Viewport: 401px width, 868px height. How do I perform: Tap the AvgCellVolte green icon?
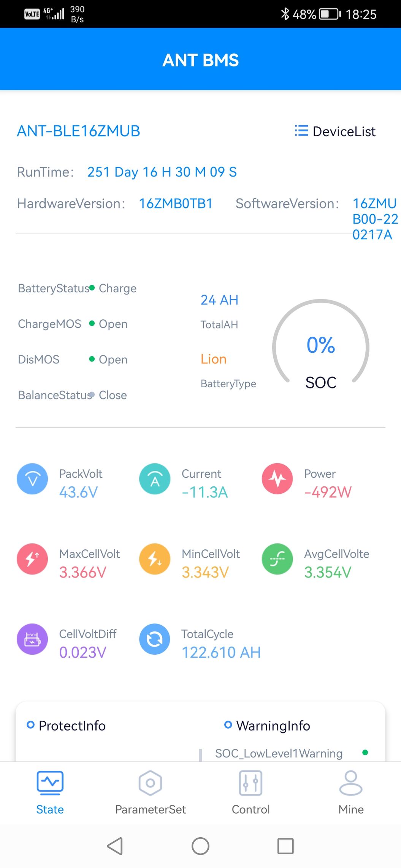click(277, 559)
